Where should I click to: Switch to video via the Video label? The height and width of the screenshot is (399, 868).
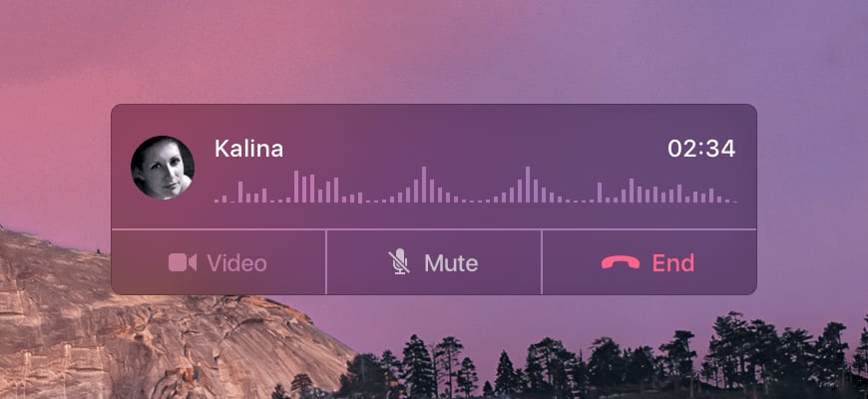(x=236, y=263)
